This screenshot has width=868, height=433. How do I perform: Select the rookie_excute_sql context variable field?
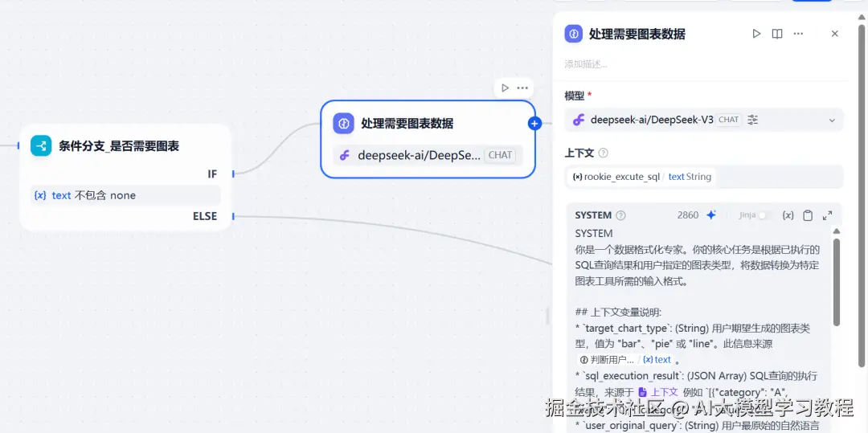pyautogui.click(x=704, y=177)
